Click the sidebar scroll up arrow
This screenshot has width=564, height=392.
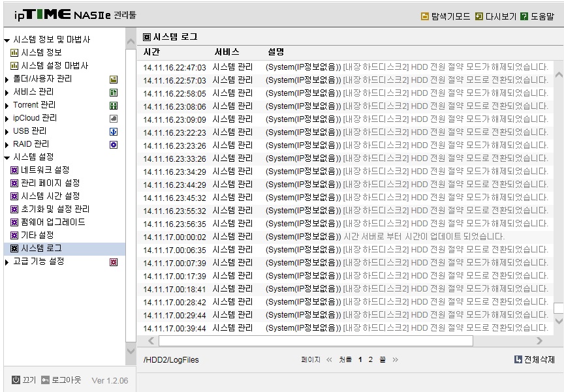(x=131, y=42)
